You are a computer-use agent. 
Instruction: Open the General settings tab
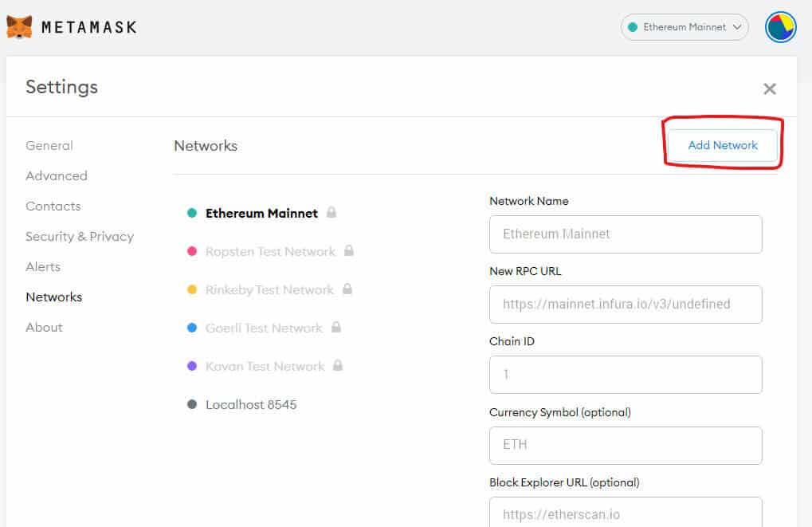click(x=49, y=146)
